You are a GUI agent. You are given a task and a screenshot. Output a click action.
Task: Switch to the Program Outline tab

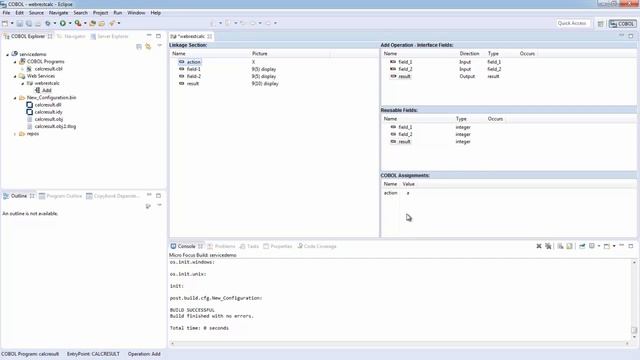coord(60,196)
